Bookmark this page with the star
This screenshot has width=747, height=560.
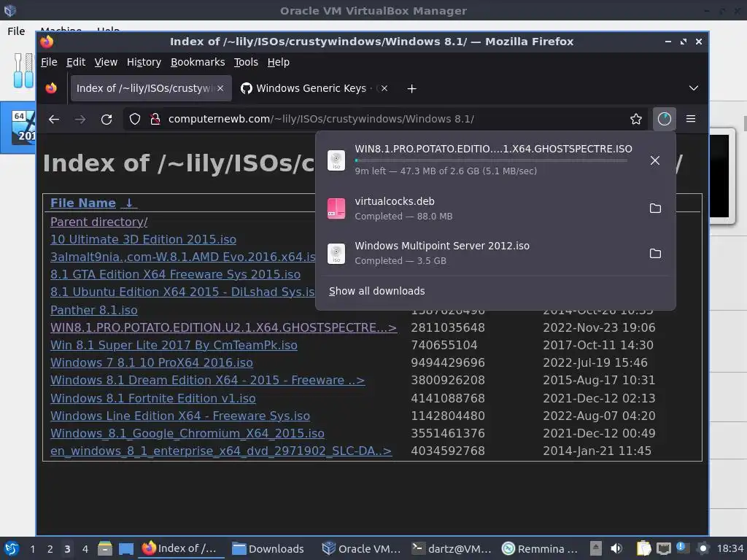point(635,119)
